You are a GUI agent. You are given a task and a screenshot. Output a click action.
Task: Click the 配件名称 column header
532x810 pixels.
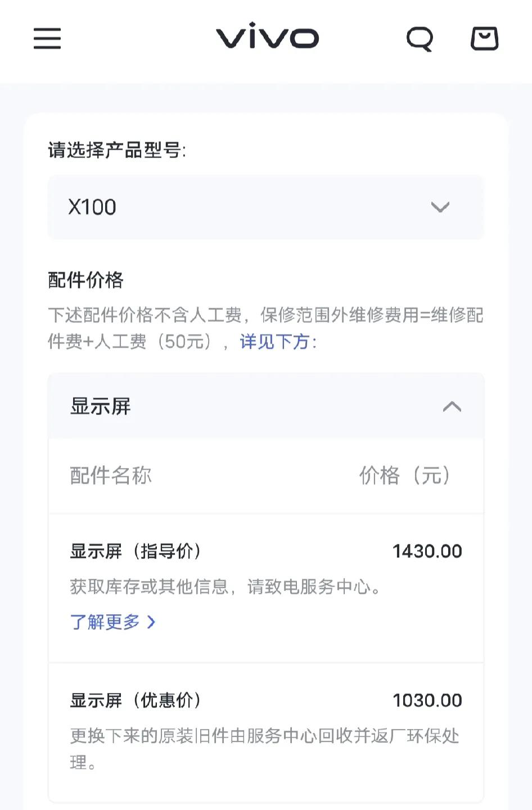111,475
